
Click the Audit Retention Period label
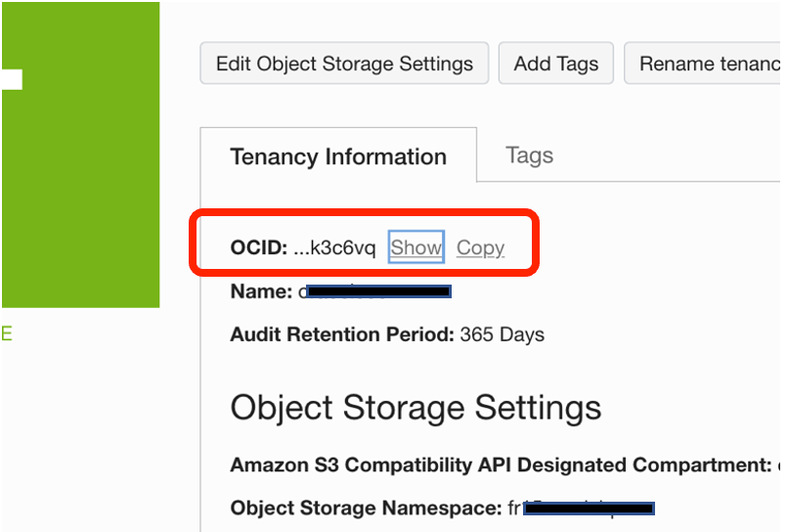pyautogui.click(x=342, y=334)
